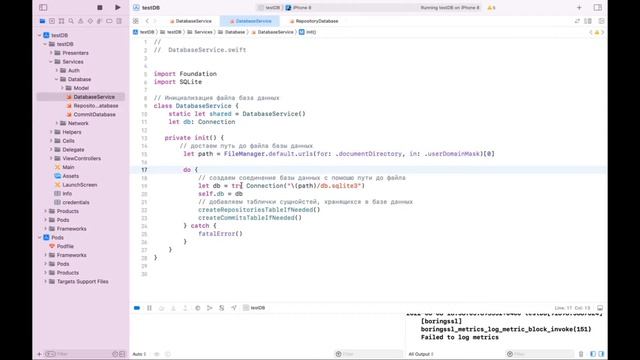Screen dimensions: 640x360
Task: Switch to RepositoryDatabase tab
Action: 314,21
